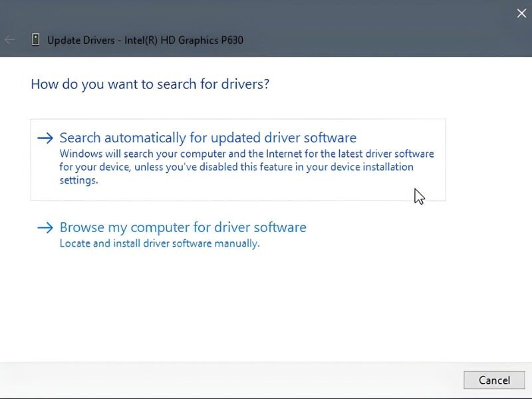Click the word 'settings.' in the search description
This screenshot has height=399, width=532.
(x=78, y=180)
